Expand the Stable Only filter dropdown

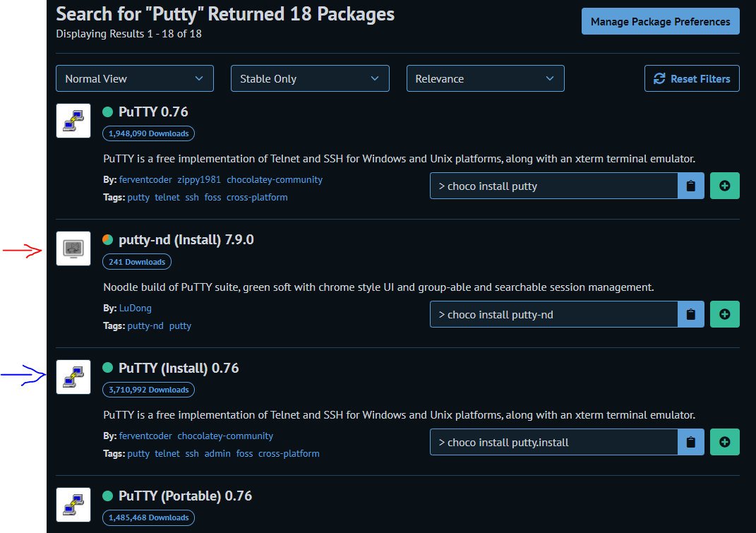(x=310, y=79)
